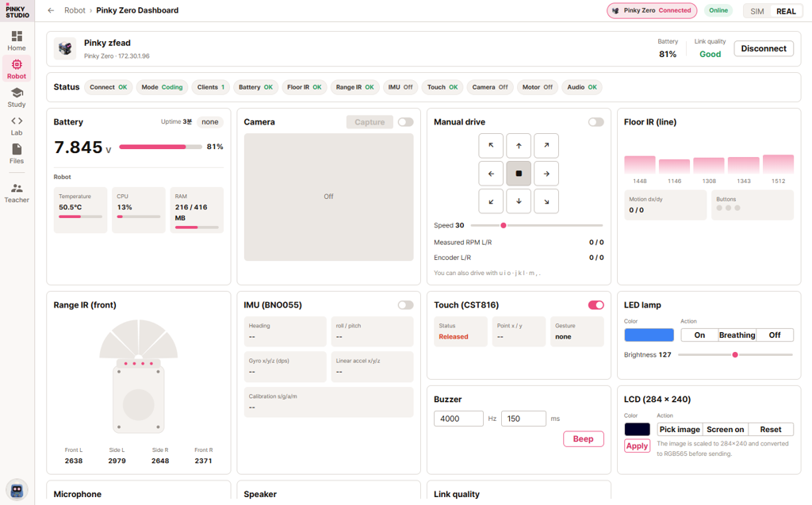
Task: Click the Pinky zfead robot thumbnail
Action: click(65, 48)
